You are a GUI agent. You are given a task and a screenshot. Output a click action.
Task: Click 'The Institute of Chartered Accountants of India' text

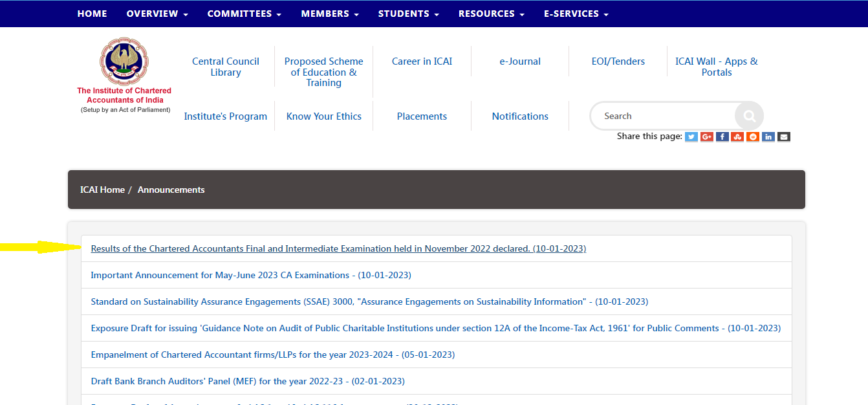[124, 95]
